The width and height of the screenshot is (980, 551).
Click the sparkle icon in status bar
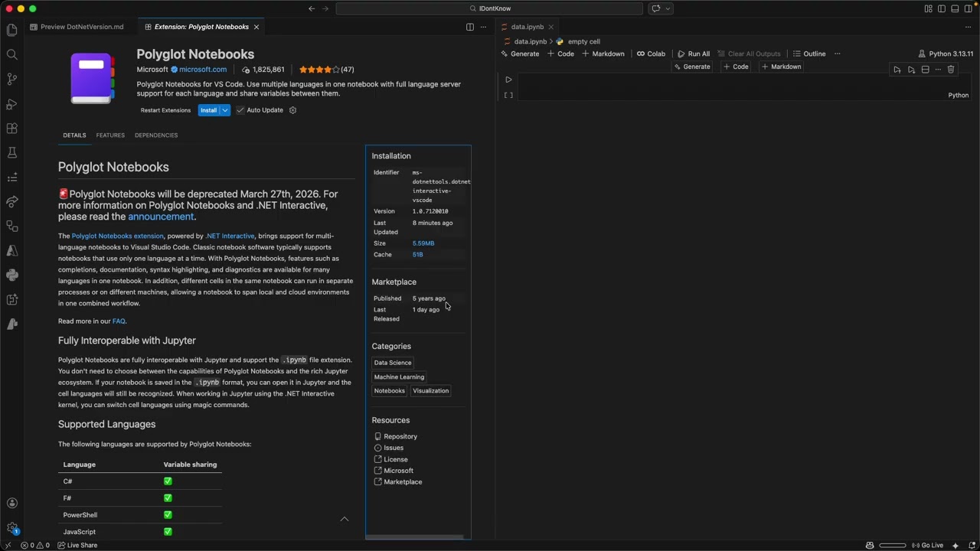[x=955, y=545]
